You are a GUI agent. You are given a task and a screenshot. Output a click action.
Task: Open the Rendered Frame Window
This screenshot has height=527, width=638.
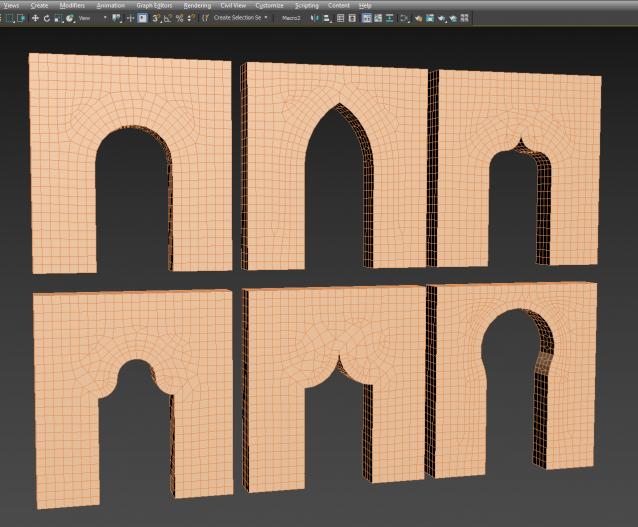pos(430,18)
